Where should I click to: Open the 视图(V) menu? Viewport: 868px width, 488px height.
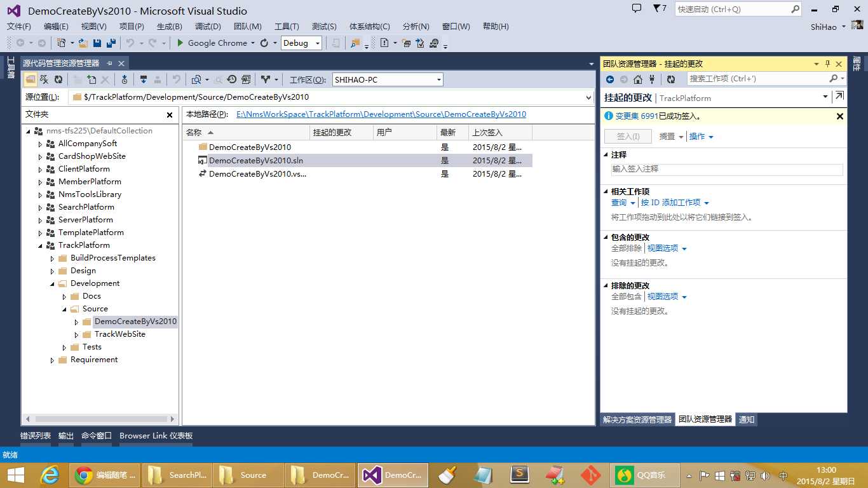(x=94, y=27)
